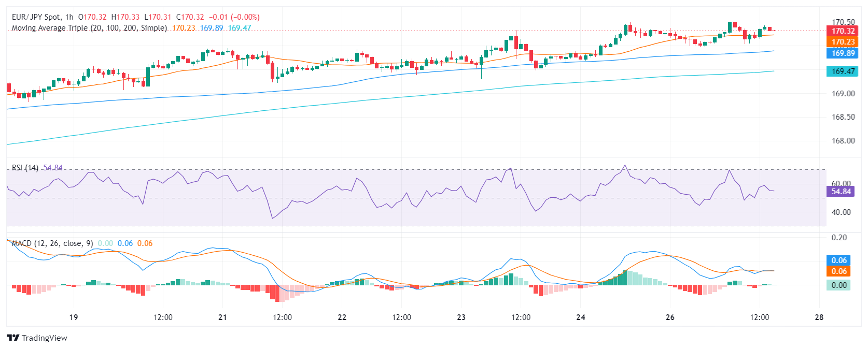Click date label 28 on time axis
The image size is (868, 349).
819,317
